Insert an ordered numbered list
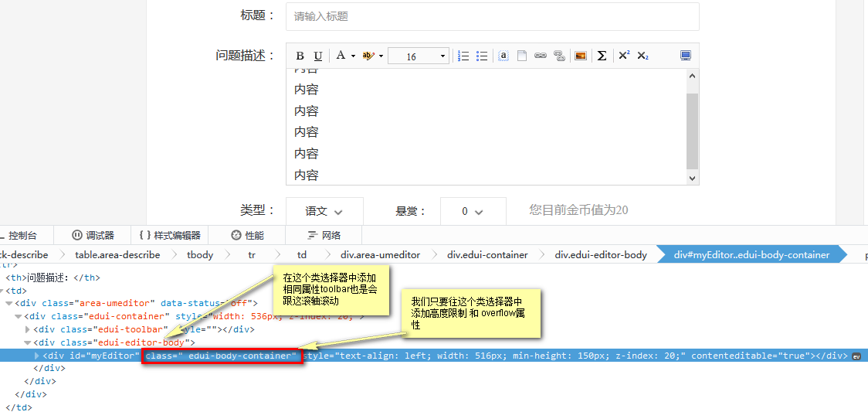Image resolution: width=868 pixels, height=412 pixels. [x=464, y=56]
